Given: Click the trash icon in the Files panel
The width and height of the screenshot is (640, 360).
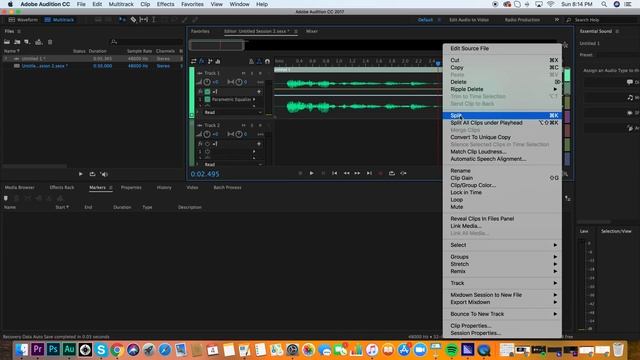Looking at the screenshot, I should coord(50,42).
